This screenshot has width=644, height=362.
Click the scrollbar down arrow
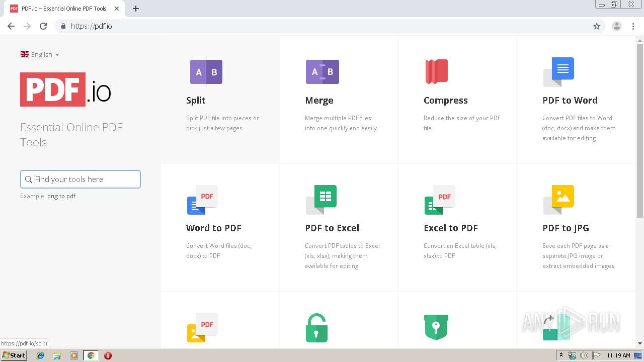click(640, 343)
